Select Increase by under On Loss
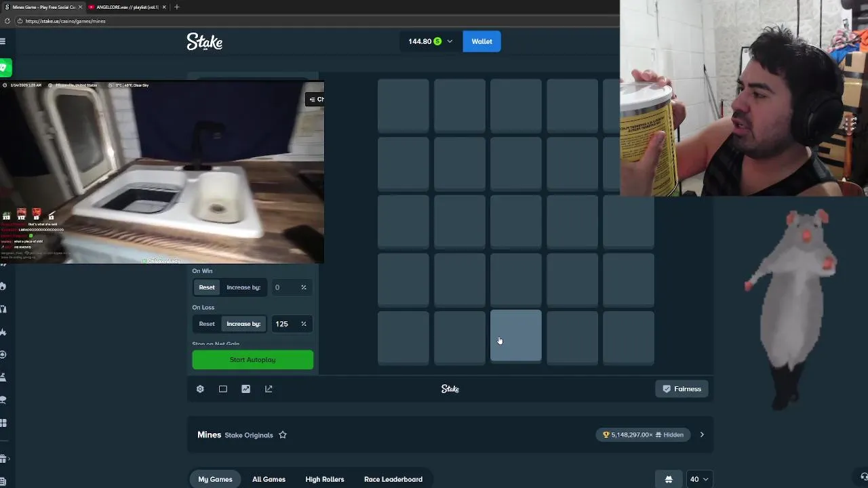 point(243,324)
